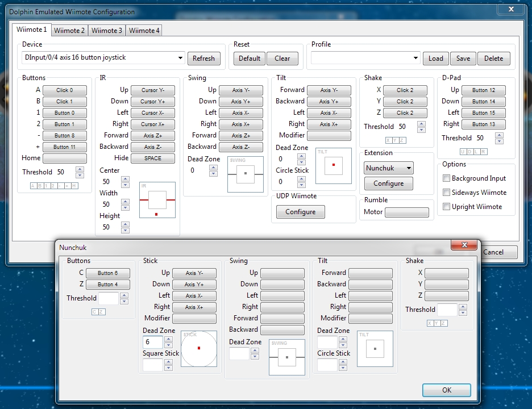The height and width of the screenshot is (409, 532).
Task: Click the IR preview display box
Action: click(157, 200)
